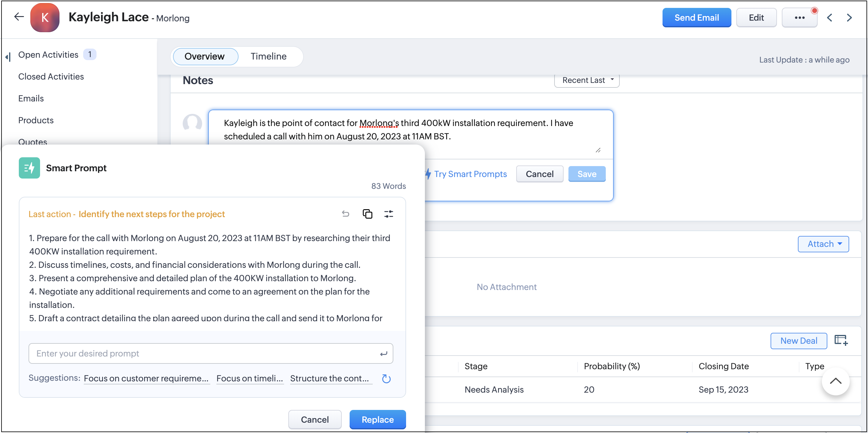Image resolution: width=868 pixels, height=433 pixels.
Task: Open the more options ellipsis menu
Action: point(799,18)
